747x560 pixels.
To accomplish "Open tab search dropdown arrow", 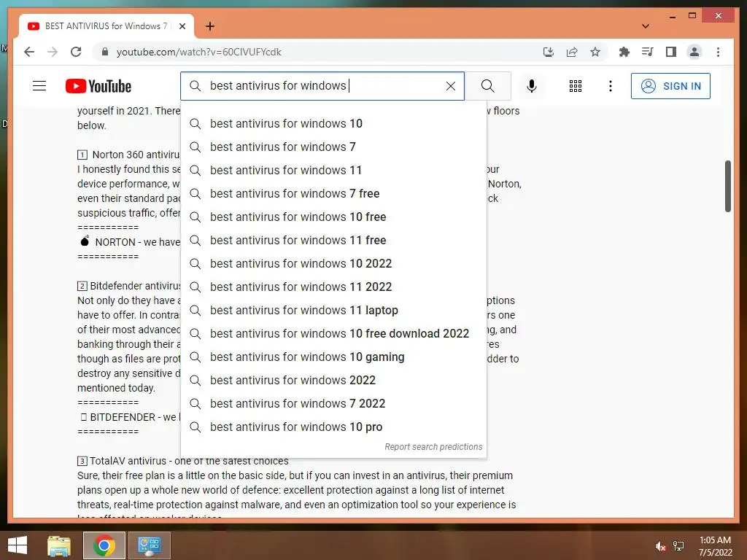I will click(x=646, y=26).
